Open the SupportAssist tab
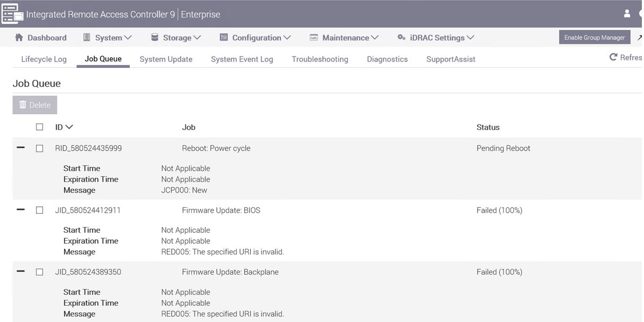The width and height of the screenshot is (644, 322). coord(451,59)
